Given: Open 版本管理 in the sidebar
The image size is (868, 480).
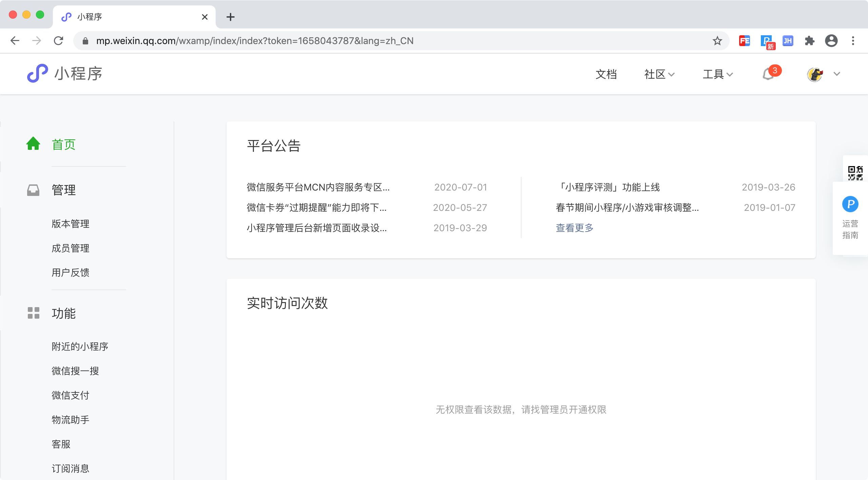Looking at the screenshot, I should [x=71, y=224].
